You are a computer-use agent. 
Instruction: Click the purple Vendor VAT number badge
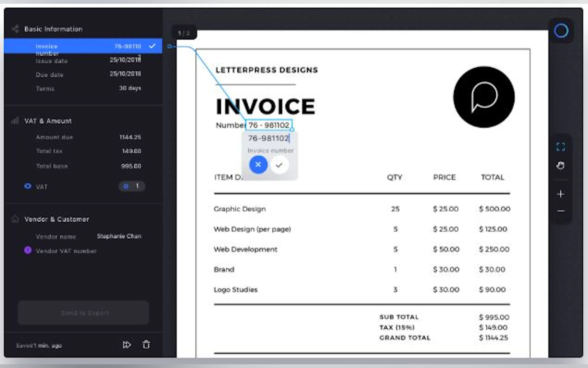(x=28, y=250)
